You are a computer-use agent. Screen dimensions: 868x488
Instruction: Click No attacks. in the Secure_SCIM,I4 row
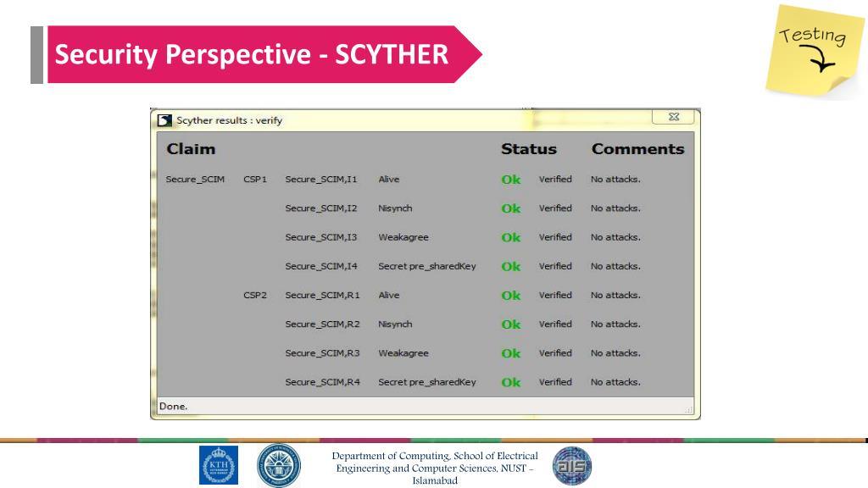(x=615, y=266)
